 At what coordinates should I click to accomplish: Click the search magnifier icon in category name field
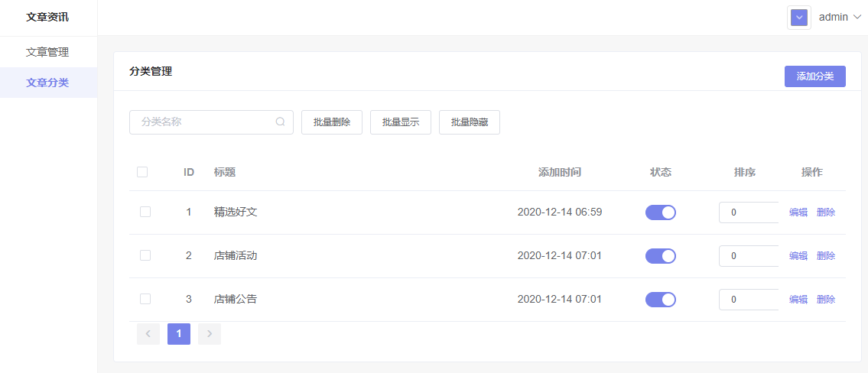pos(280,122)
